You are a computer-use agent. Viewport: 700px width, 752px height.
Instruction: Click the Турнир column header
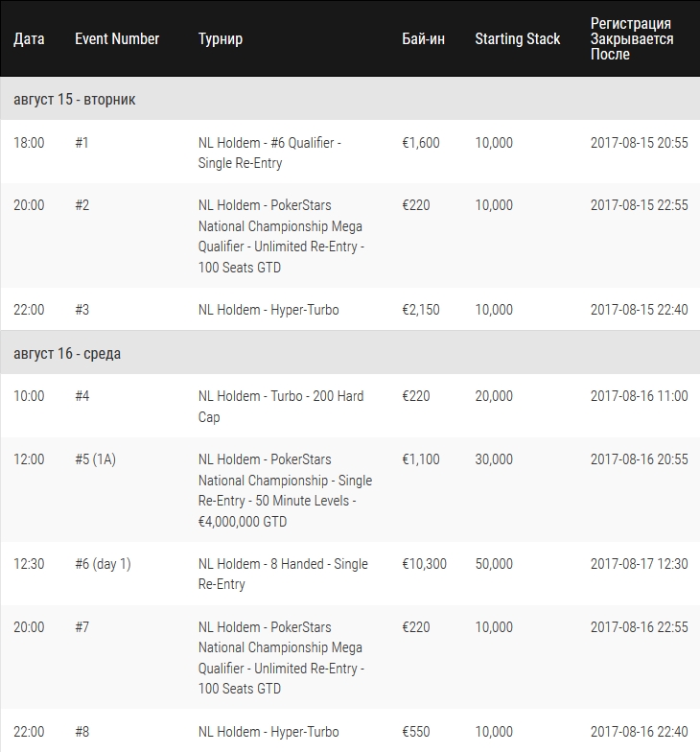[x=221, y=38]
